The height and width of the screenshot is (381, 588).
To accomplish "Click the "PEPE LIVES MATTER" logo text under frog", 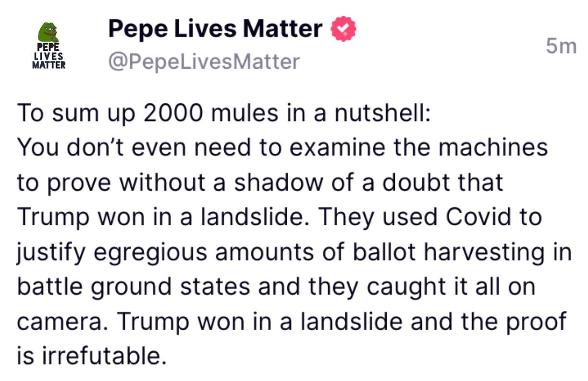I will 49,57.
